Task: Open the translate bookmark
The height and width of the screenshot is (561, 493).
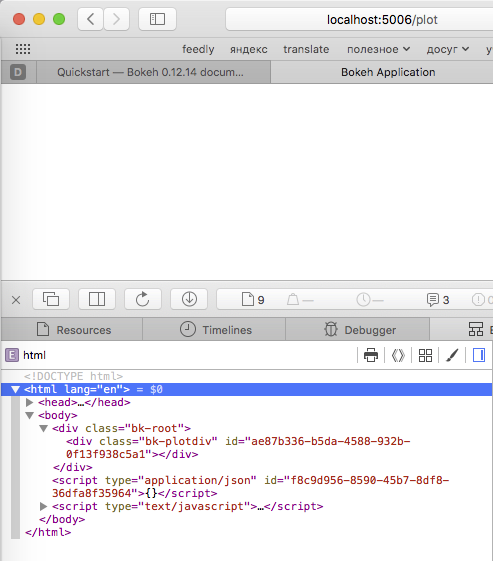Action: click(x=306, y=49)
